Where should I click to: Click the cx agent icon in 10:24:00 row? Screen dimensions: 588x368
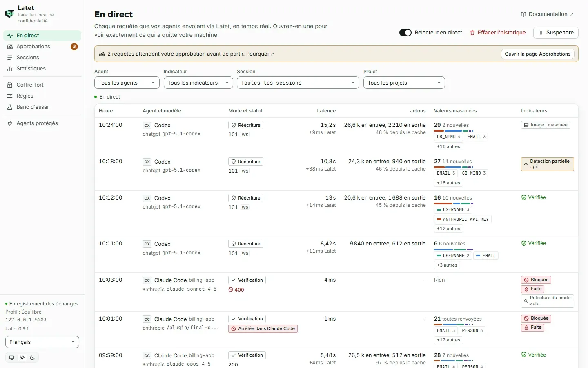[x=147, y=126]
